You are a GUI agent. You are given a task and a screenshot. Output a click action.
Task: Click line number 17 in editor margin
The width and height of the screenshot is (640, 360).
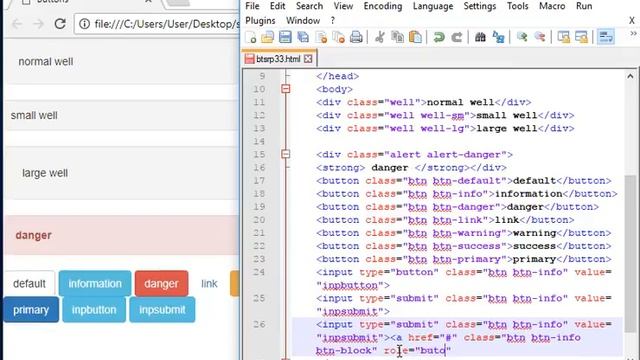click(x=259, y=180)
